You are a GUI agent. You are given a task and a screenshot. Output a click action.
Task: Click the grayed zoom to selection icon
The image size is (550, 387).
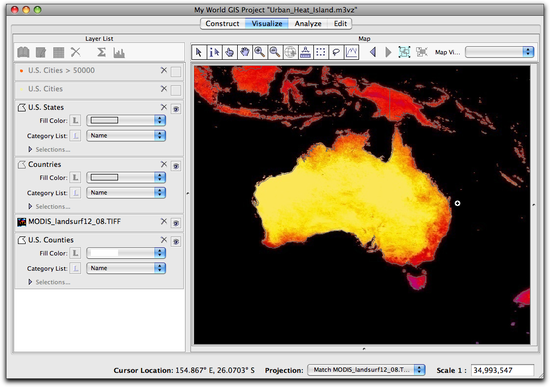(421, 52)
